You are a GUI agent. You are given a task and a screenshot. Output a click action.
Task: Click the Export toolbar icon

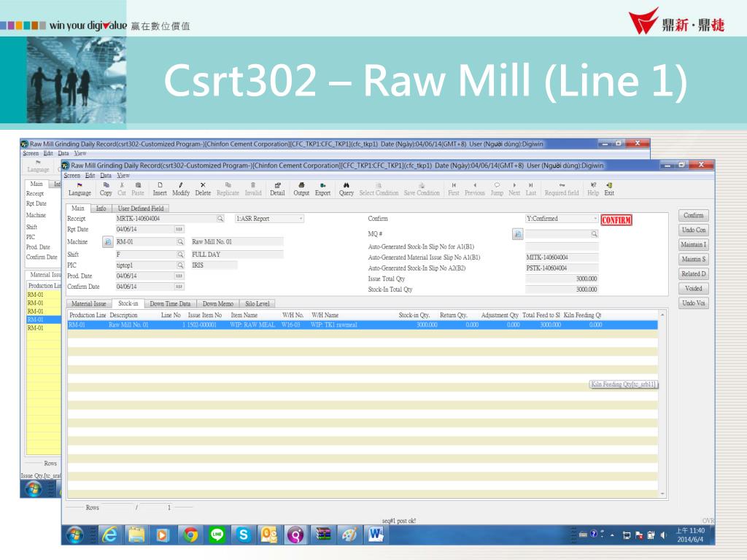(322, 189)
